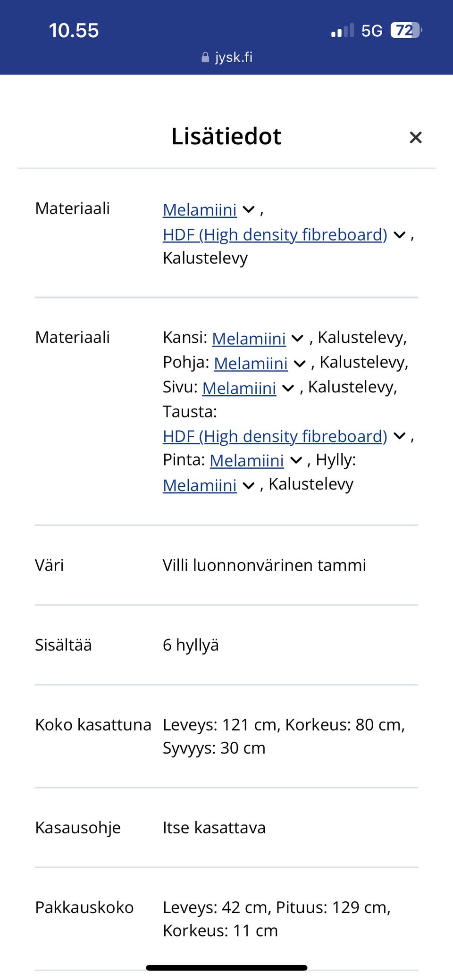The image size is (453, 980).
Task: Tap the lock icon beside jysk.fi
Action: pos(205,57)
